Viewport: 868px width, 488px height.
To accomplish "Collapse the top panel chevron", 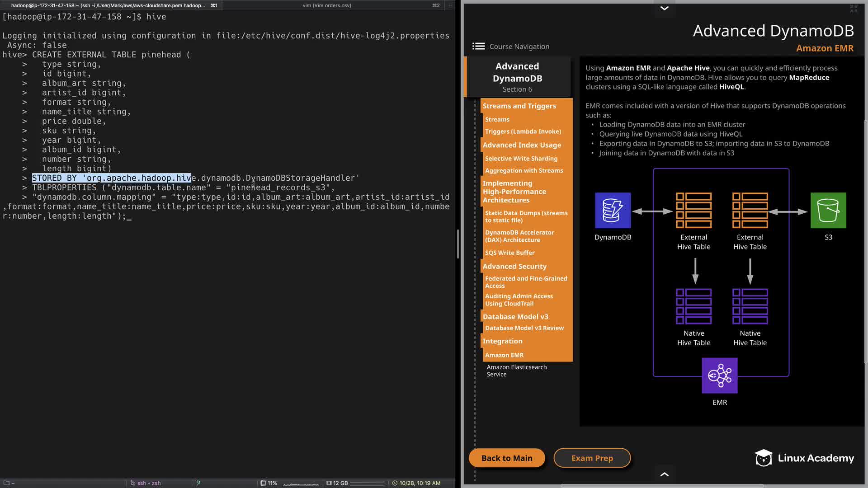I will click(x=664, y=8).
